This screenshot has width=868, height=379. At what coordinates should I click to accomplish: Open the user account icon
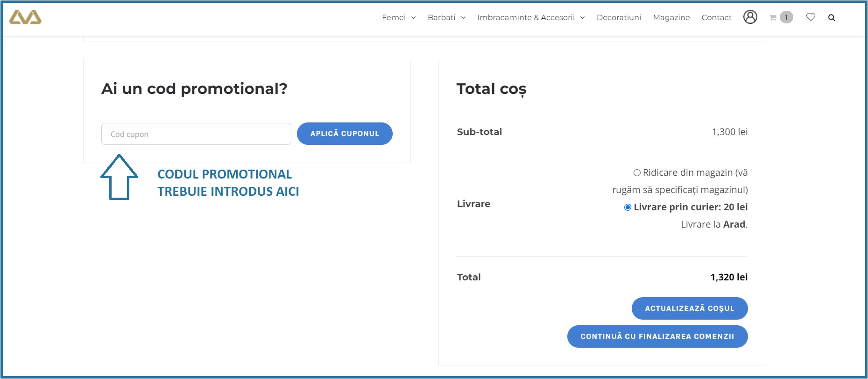(750, 17)
